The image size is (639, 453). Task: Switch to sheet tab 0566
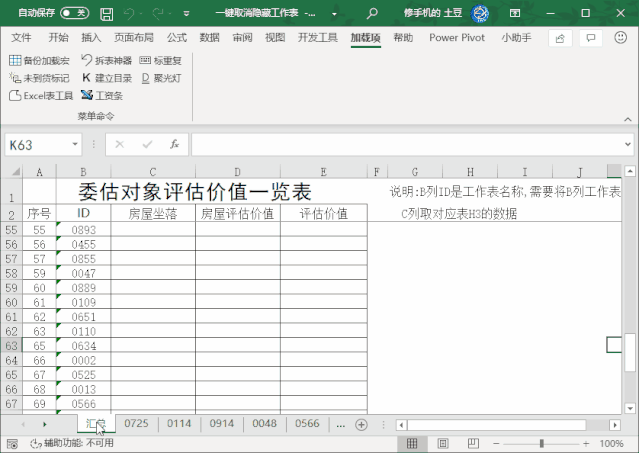click(307, 424)
